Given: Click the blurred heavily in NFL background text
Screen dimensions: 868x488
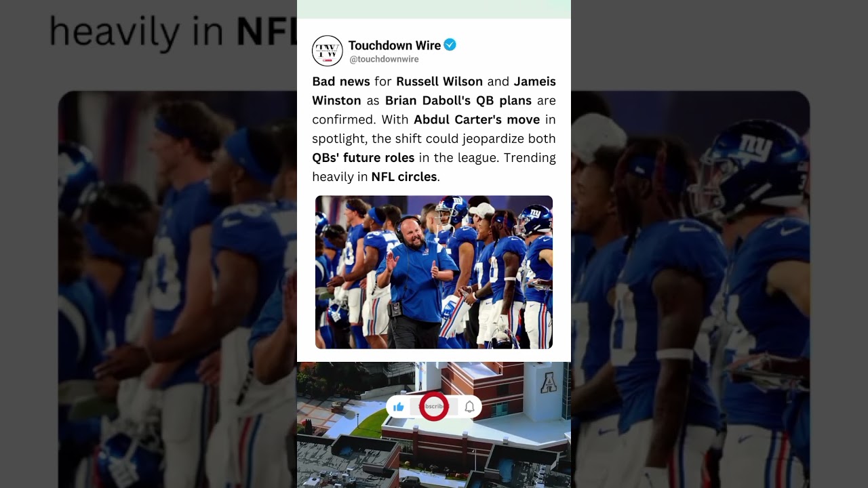Looking at the screenshot, I should 173,31.
